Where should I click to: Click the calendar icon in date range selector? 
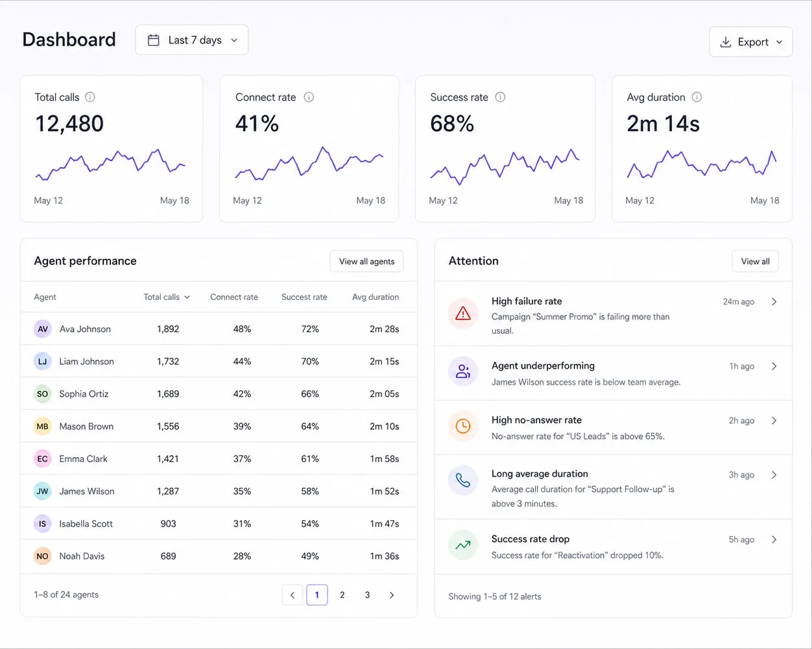point(154,40)
